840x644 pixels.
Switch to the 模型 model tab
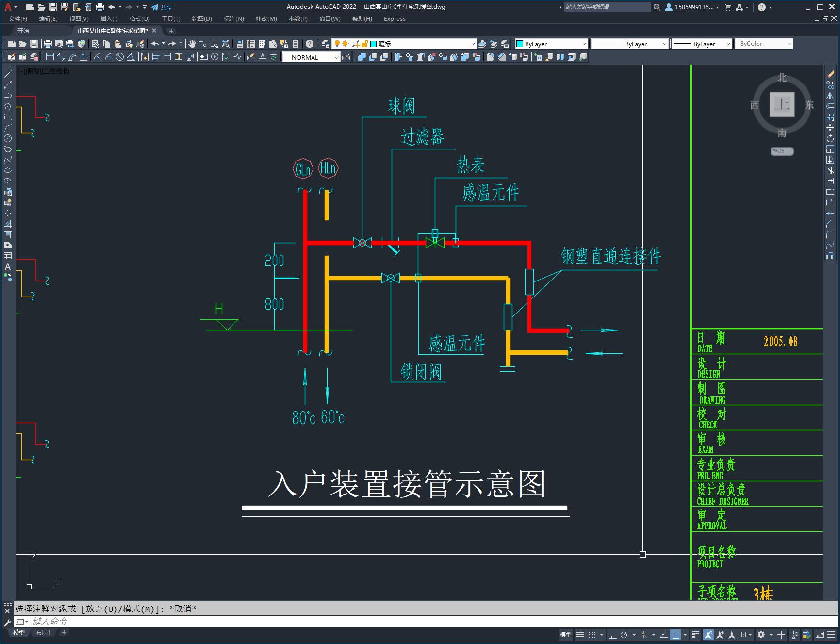[x=19, y=632]
